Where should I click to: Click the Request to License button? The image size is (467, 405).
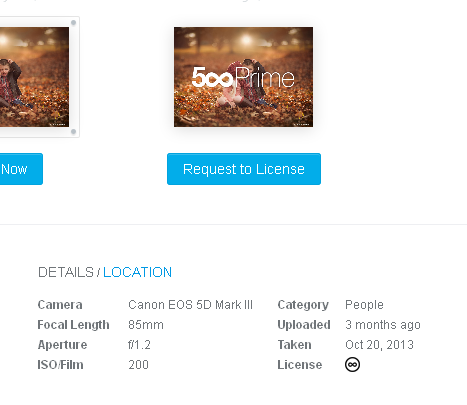pos(244,169)
